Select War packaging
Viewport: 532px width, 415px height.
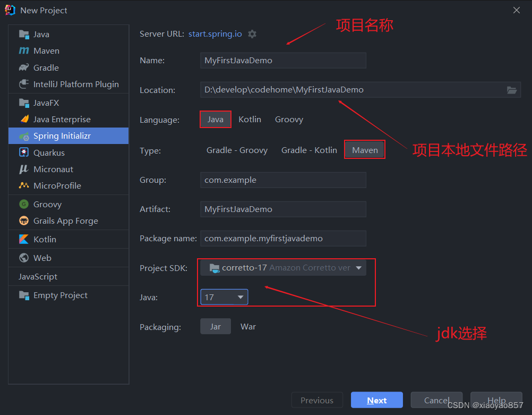point(248,326)
